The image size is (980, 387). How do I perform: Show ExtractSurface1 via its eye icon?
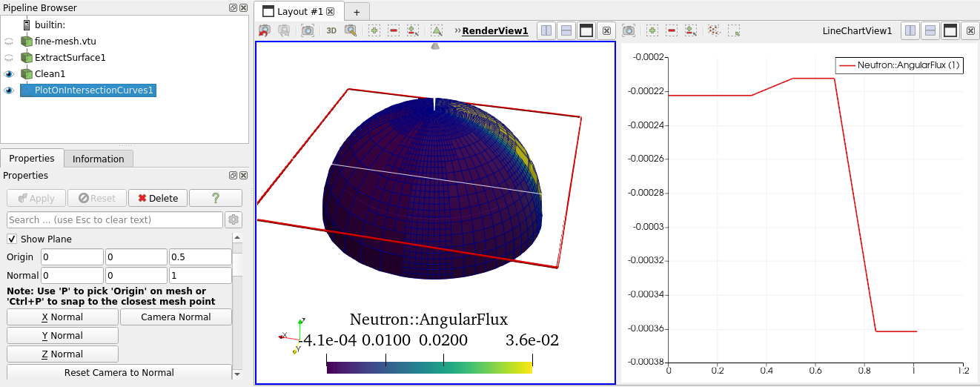[9, 58]
